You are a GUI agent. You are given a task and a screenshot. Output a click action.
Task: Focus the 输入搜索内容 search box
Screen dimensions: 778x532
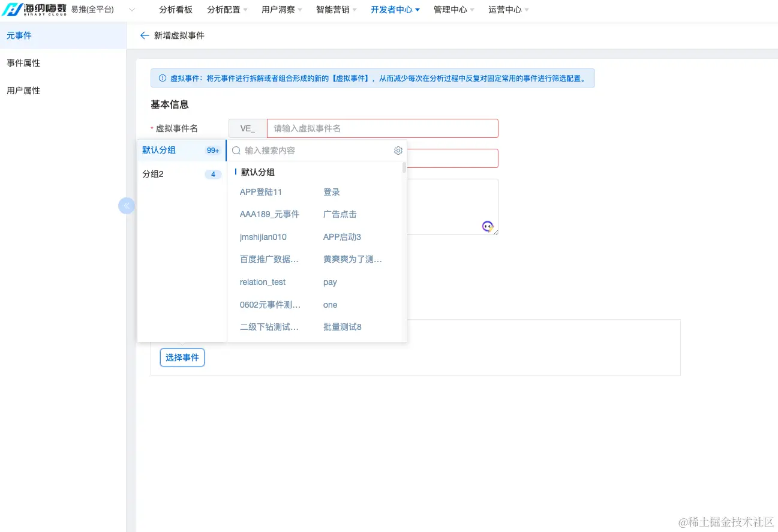click(x=317, y=151)
